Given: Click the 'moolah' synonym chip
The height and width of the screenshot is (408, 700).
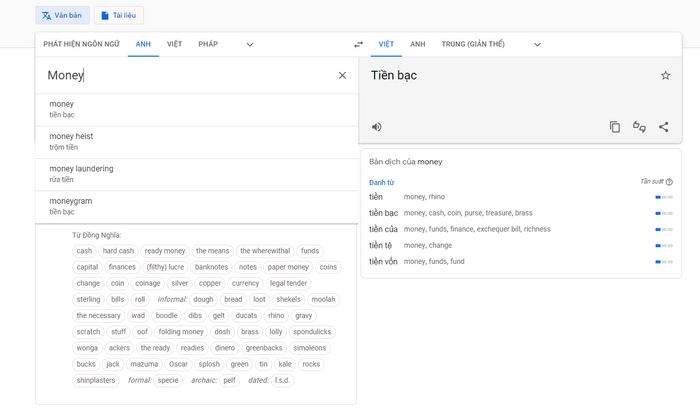Looking at the screenshot, I should [323, 299].
